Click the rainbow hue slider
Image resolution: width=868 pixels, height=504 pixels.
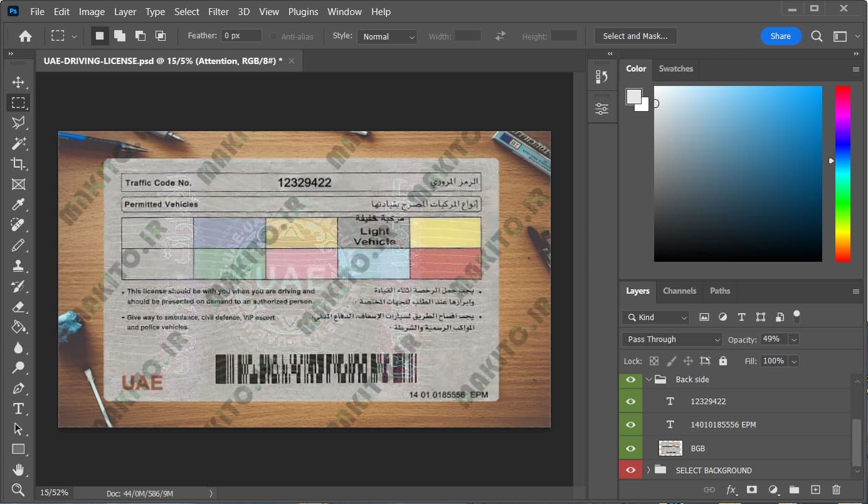pos(843,174)
